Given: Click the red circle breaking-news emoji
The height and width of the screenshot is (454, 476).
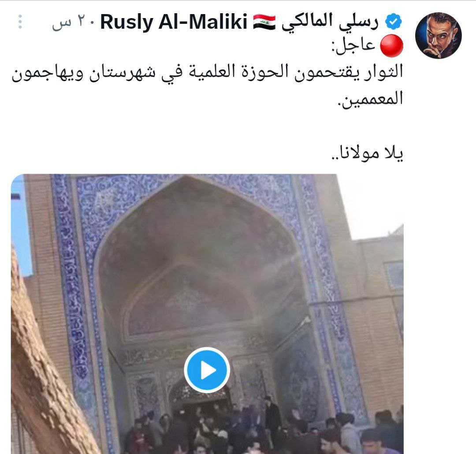Looking at the screenshot, I should [x=392, y=46].
